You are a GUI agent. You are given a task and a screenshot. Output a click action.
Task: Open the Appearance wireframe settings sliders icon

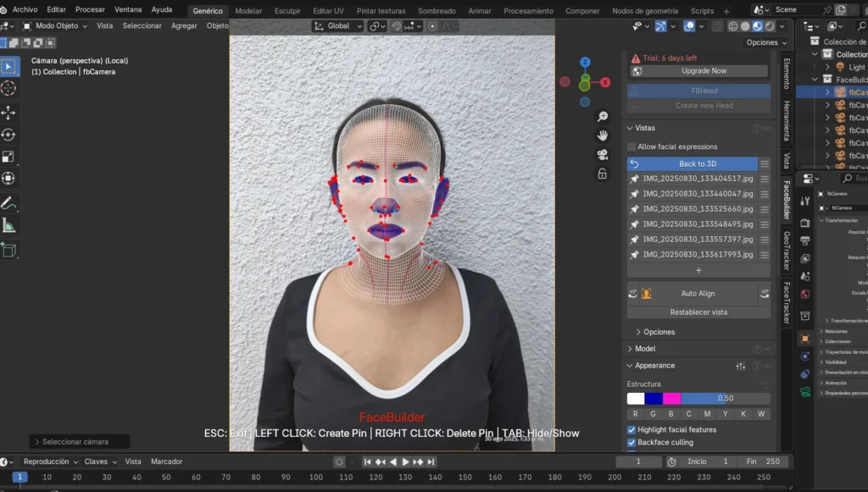pos(741,364)
